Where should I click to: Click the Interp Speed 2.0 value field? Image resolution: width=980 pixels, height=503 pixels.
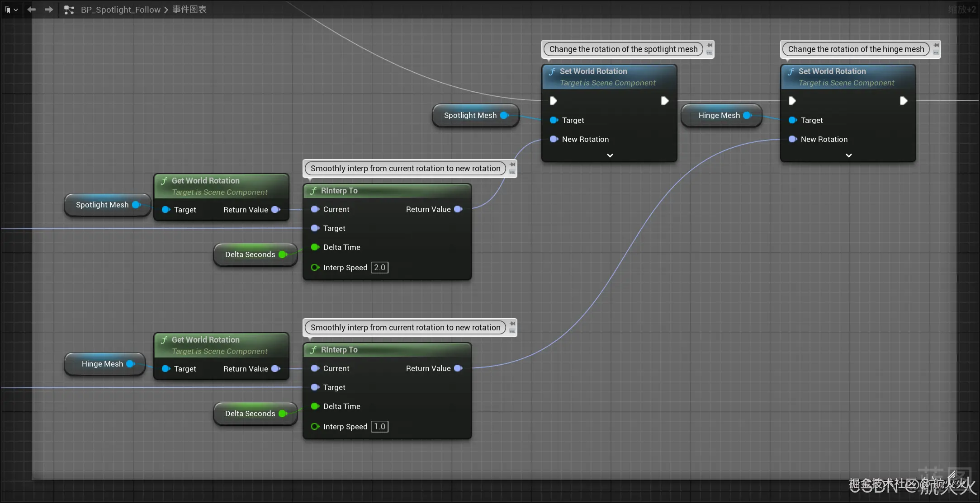tap(379, 268)
